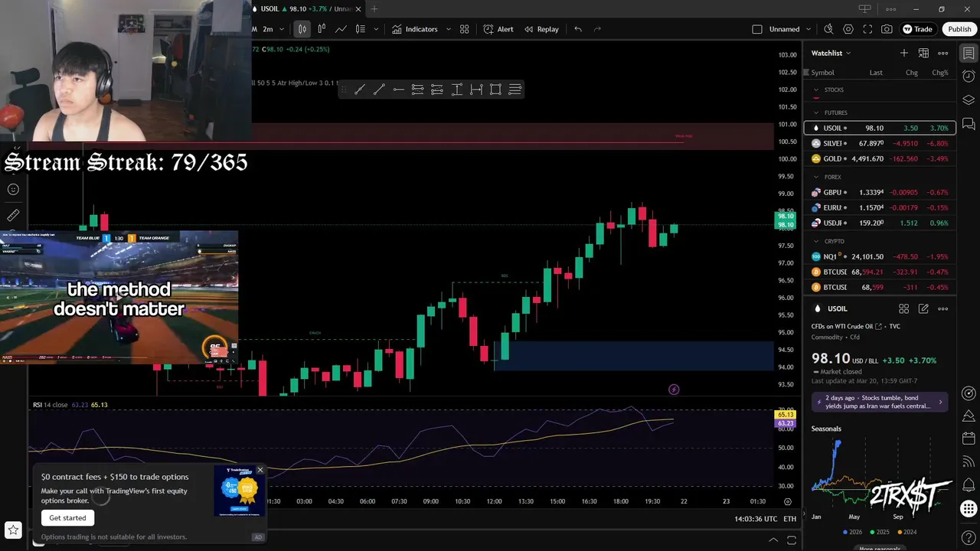The width and height of the screenshot is (980, 551).
Task: Toggle Chats panel icon in right sidebar
Action: tap(969, 124)
